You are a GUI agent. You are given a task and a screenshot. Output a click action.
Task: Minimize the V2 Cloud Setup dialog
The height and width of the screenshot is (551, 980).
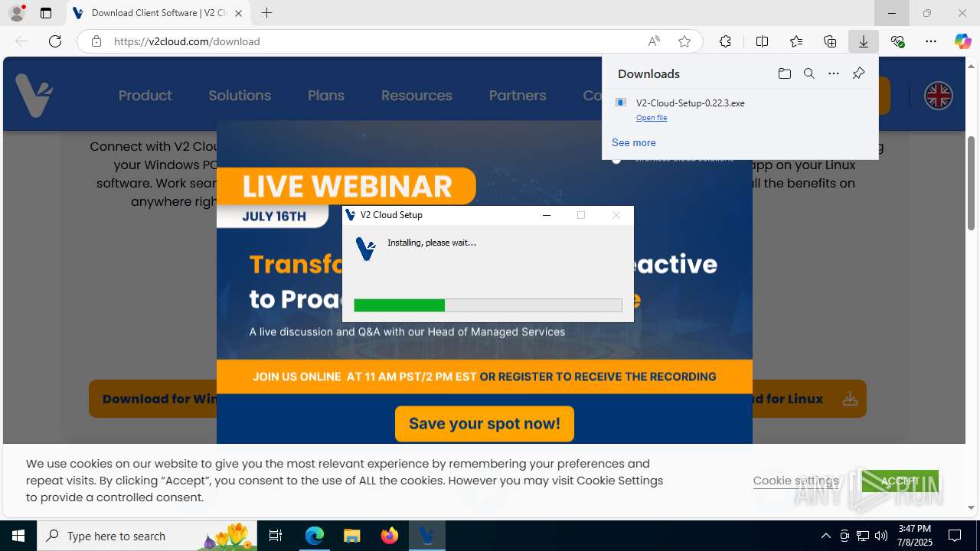point(547,215)
